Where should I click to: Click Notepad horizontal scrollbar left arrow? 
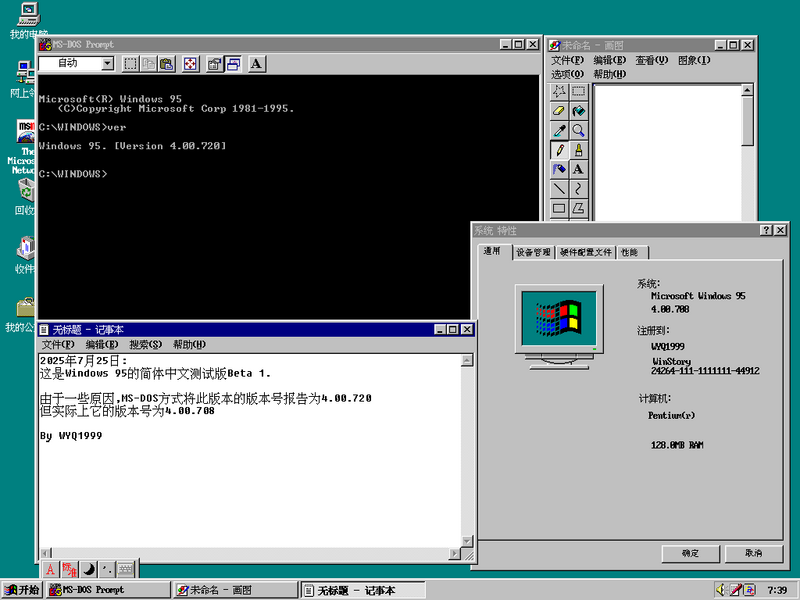pyautogui.click(x=46, y=554)
